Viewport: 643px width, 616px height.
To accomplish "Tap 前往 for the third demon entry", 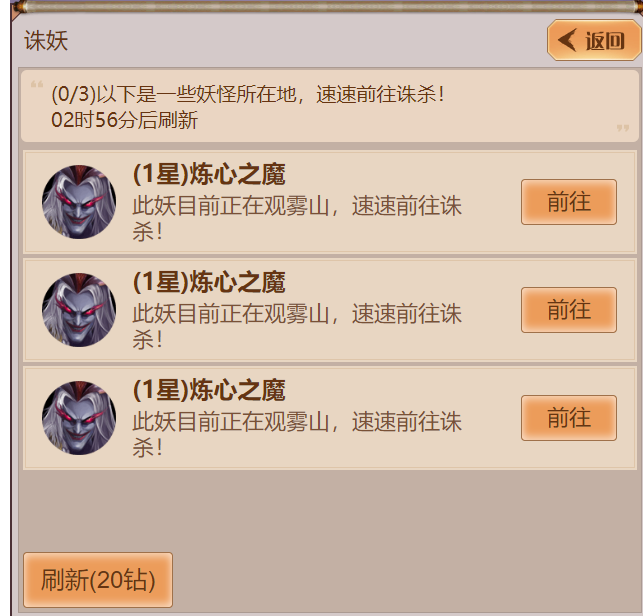I will click(x=569, y=418).
